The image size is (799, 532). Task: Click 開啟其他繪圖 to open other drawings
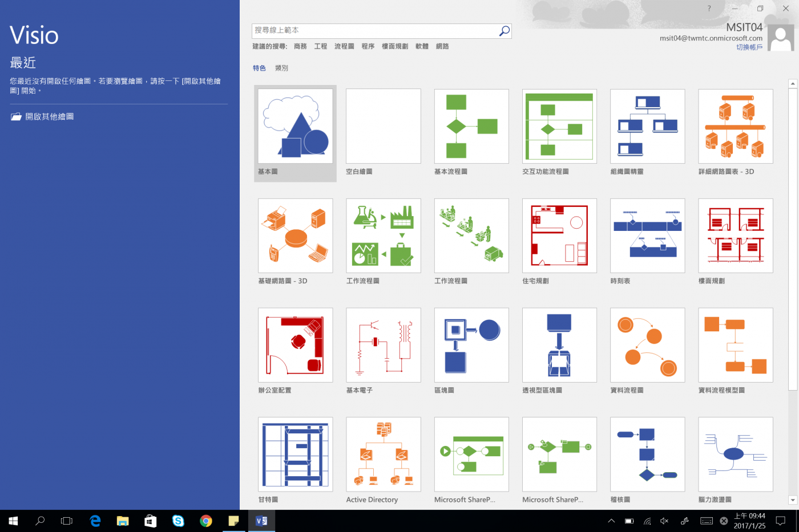point(42,116)
